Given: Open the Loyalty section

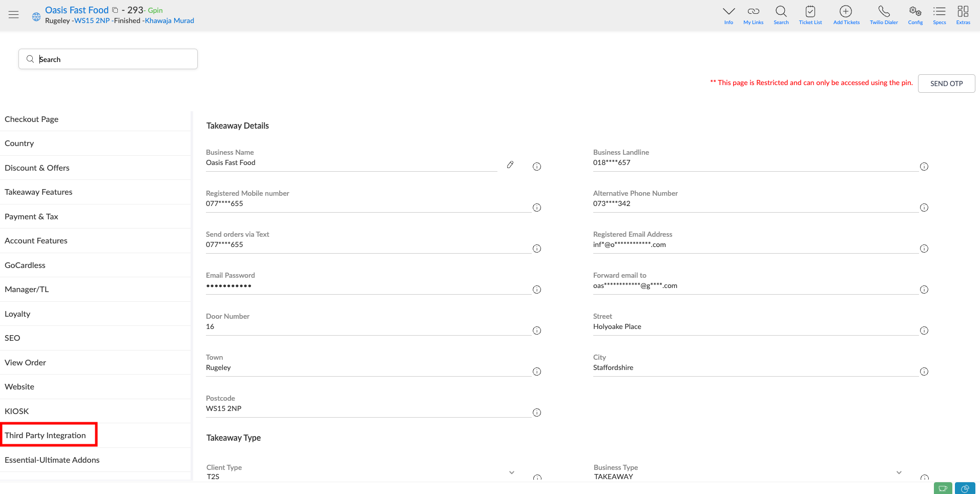Looking at the screenshot, I should click(x=95, y=314).
